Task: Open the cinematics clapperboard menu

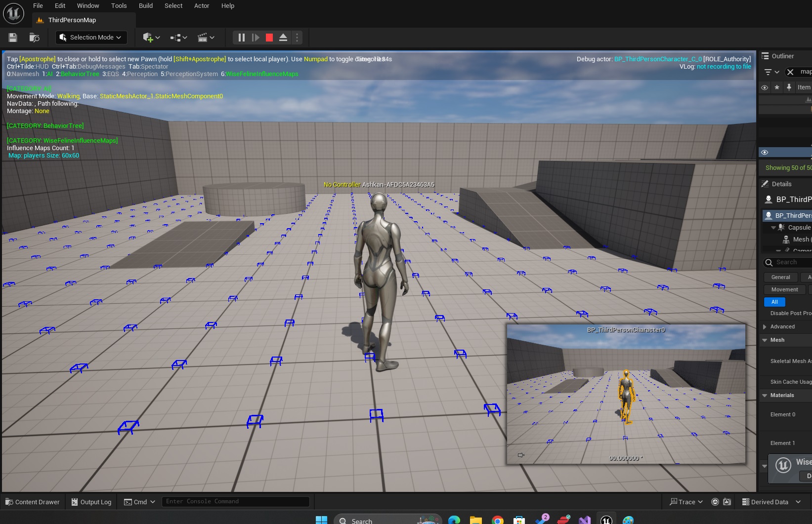Action: click(x=206, y=38)
